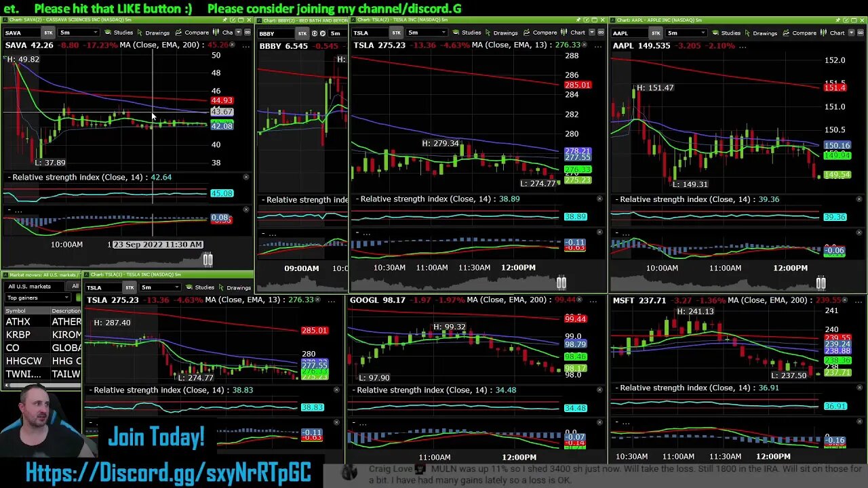Click the STK button in the TSLA(1) chart
Image resolution: width=868 pixels, height=488 pixels.
130,287
